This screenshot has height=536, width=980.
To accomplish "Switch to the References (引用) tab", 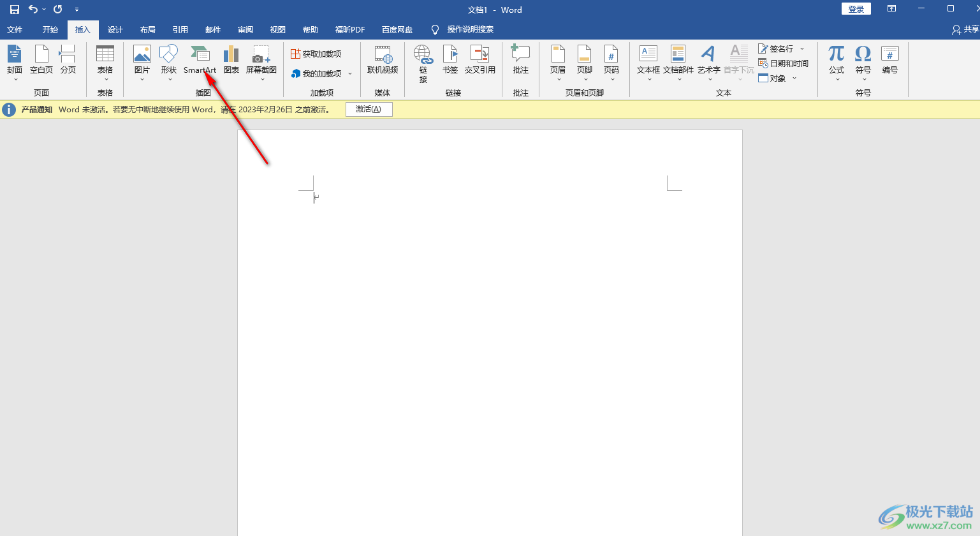I will coord(180,30).
